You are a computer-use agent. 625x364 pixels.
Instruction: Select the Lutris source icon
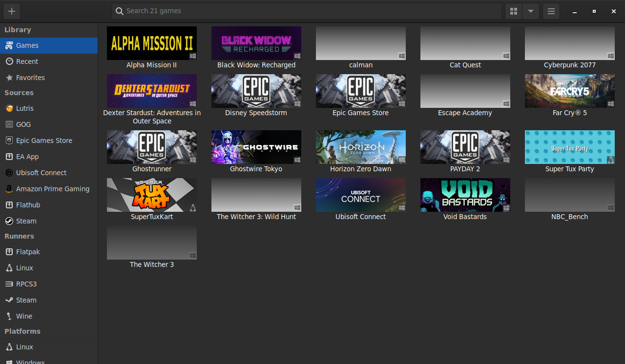tap(9, 108)
